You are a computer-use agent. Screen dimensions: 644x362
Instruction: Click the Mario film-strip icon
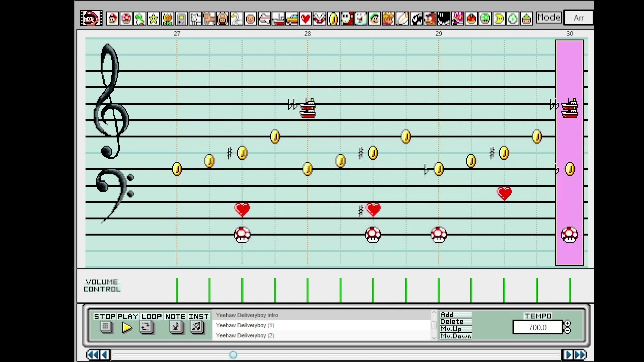click(91, 18)
